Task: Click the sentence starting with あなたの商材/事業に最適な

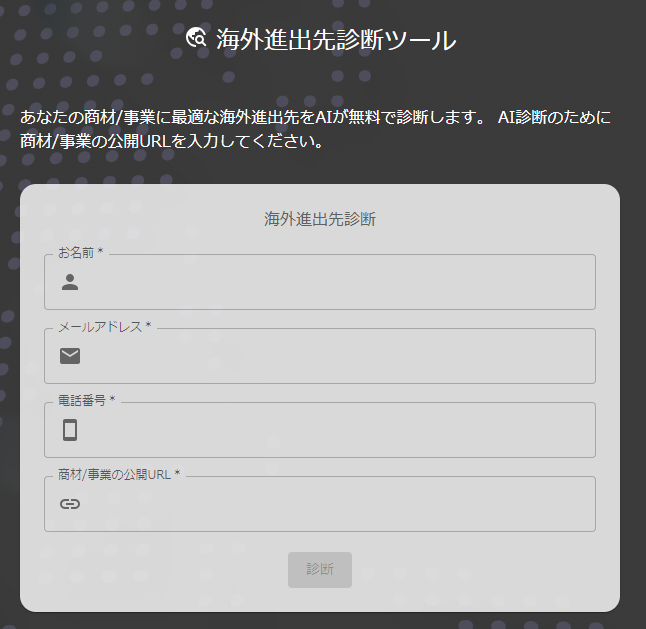Action: coord(252,118)
